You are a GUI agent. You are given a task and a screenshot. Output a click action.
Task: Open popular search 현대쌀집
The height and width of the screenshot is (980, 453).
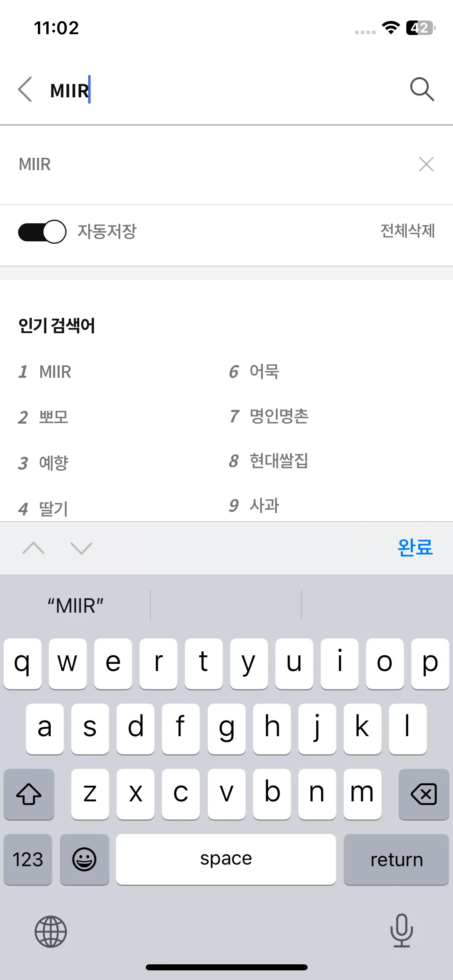[279, 461]
